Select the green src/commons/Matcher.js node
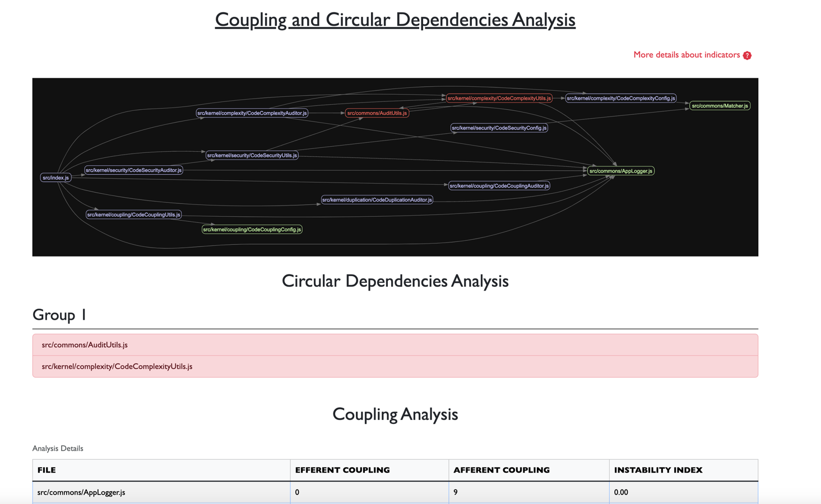Screen dimensions: 821x504 (720, 106)
